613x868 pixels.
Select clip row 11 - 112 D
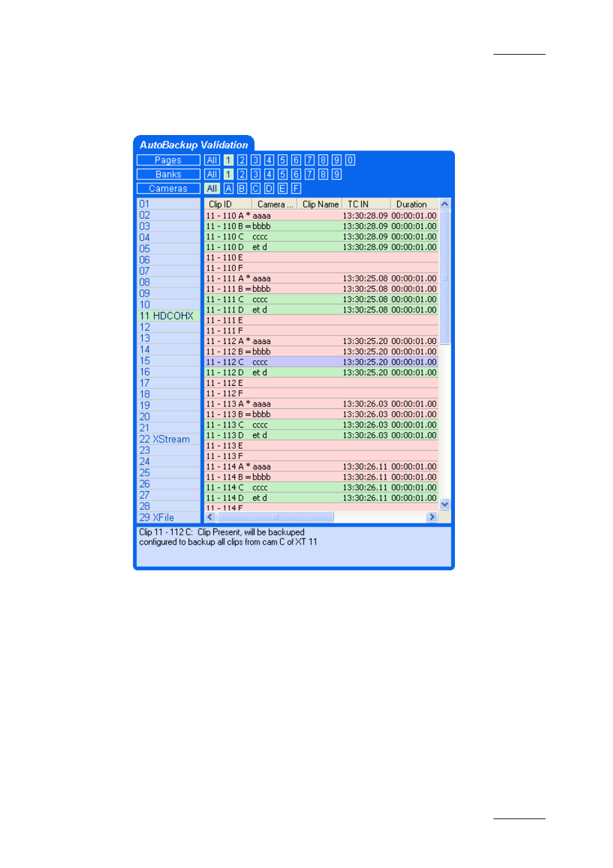(x=321, y=373)
